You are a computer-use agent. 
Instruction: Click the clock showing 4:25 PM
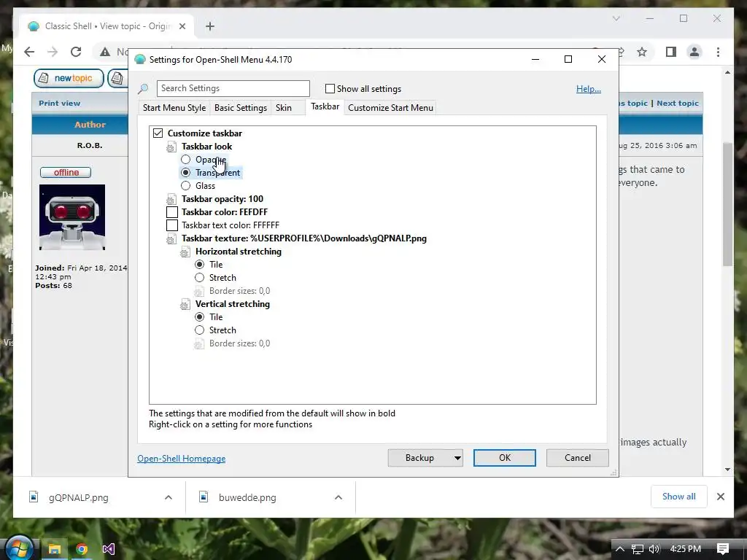coord(685,549)
